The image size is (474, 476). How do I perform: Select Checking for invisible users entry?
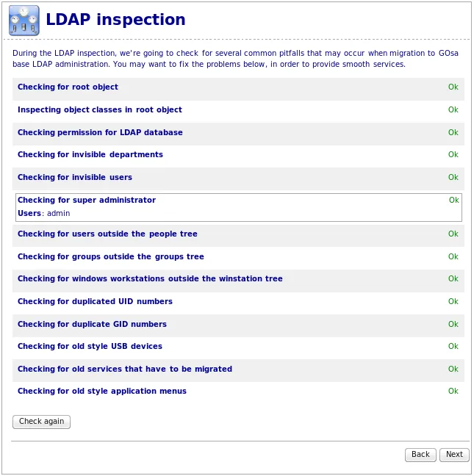[238, 178]
